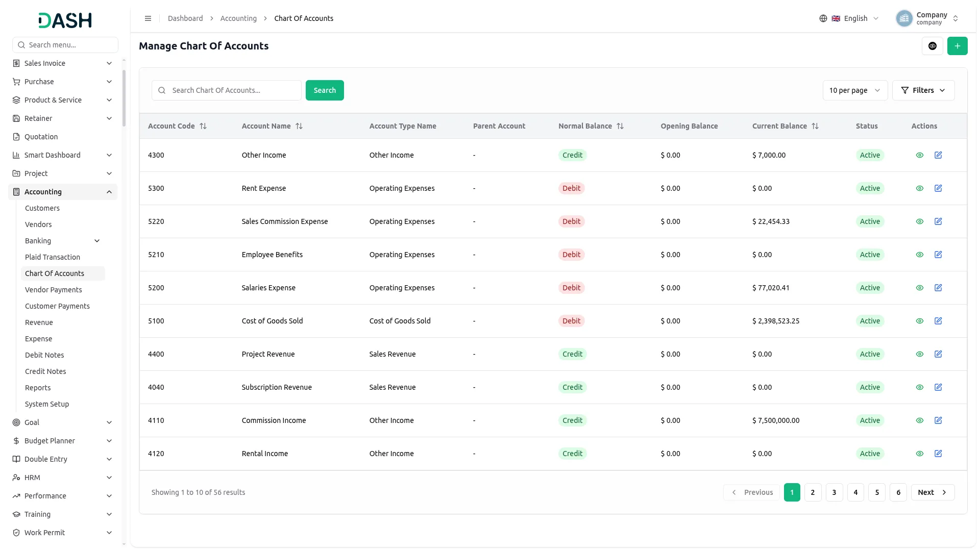The image size is (980, 551).
Task: Go to Next page of results
Action: coord(933,492)
